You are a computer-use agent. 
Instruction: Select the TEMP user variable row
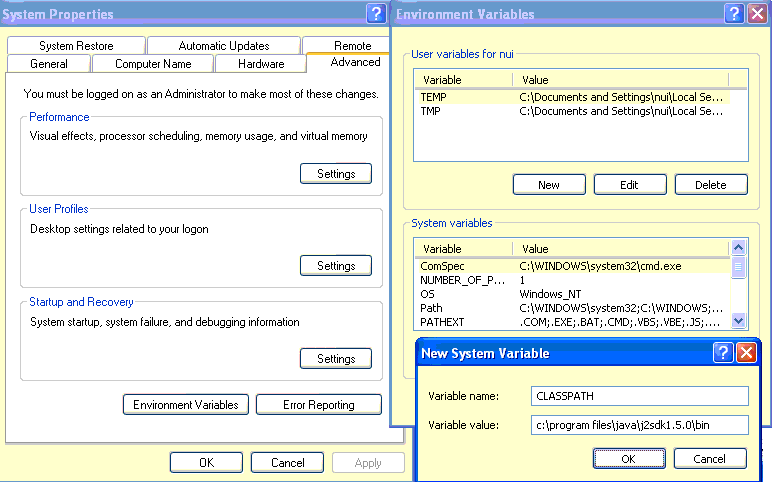[573, 97]
